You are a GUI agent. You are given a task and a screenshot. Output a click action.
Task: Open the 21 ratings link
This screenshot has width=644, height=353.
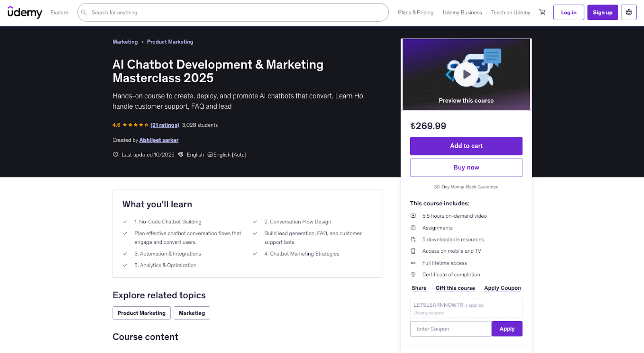pyautogui.click(x=165, y=125)
